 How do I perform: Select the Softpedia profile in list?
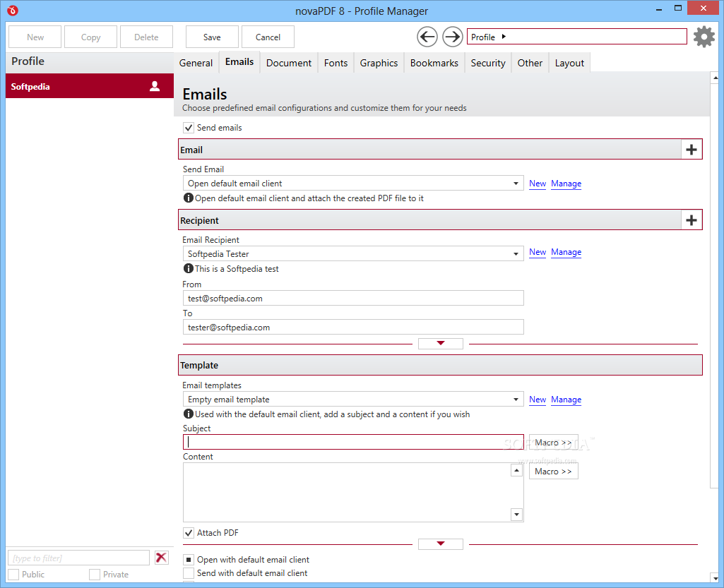tap(90, 86)
